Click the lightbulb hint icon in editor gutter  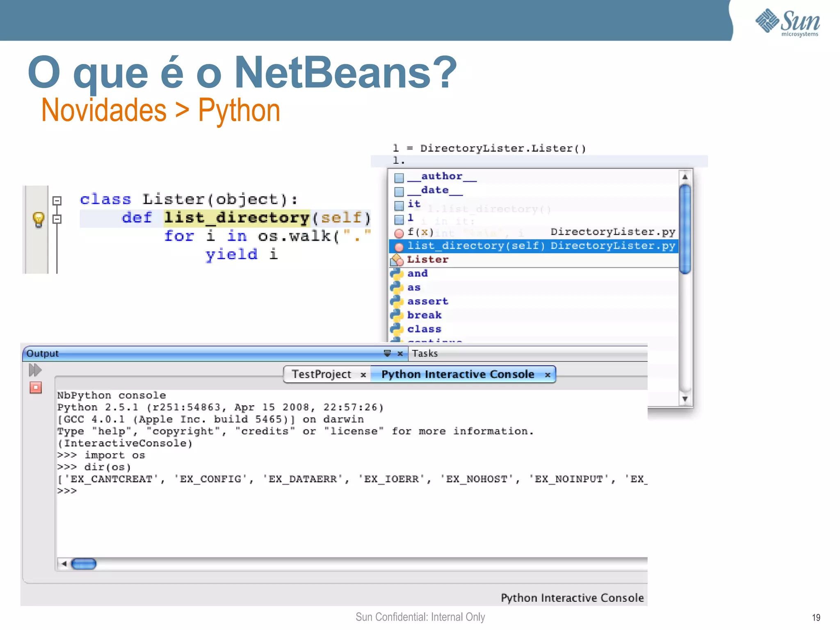coord(38,219)
